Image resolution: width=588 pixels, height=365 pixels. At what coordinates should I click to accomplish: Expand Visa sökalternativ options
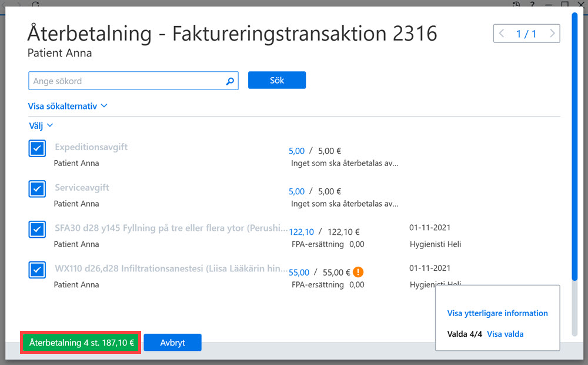[68, 107]
